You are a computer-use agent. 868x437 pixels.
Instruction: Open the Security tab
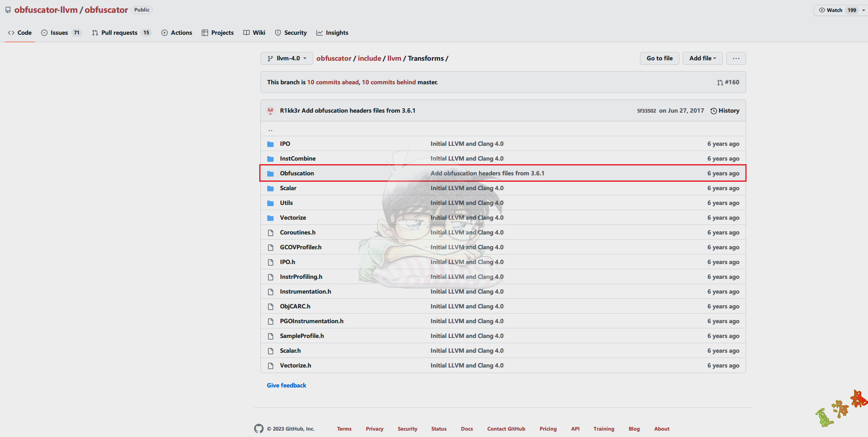click(x=291, y=33)
